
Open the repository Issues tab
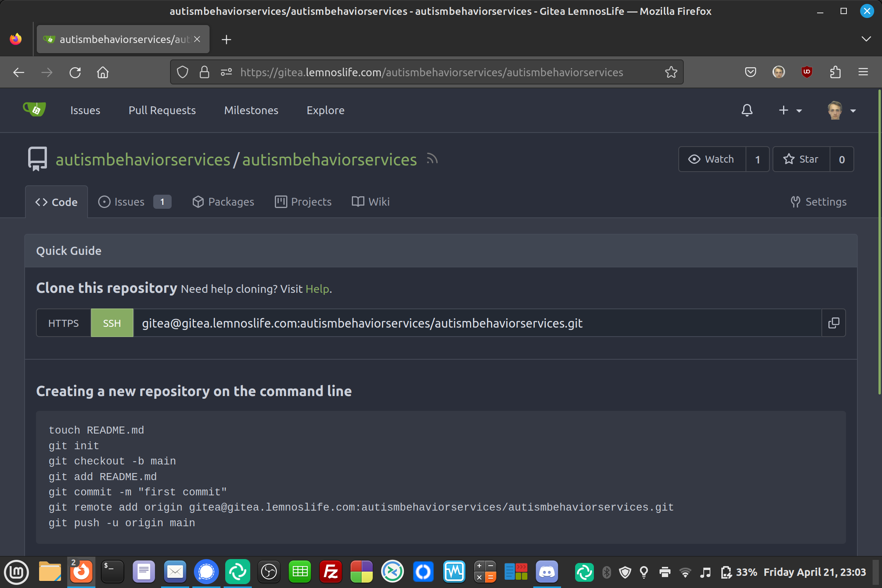(x=129, y=202)
